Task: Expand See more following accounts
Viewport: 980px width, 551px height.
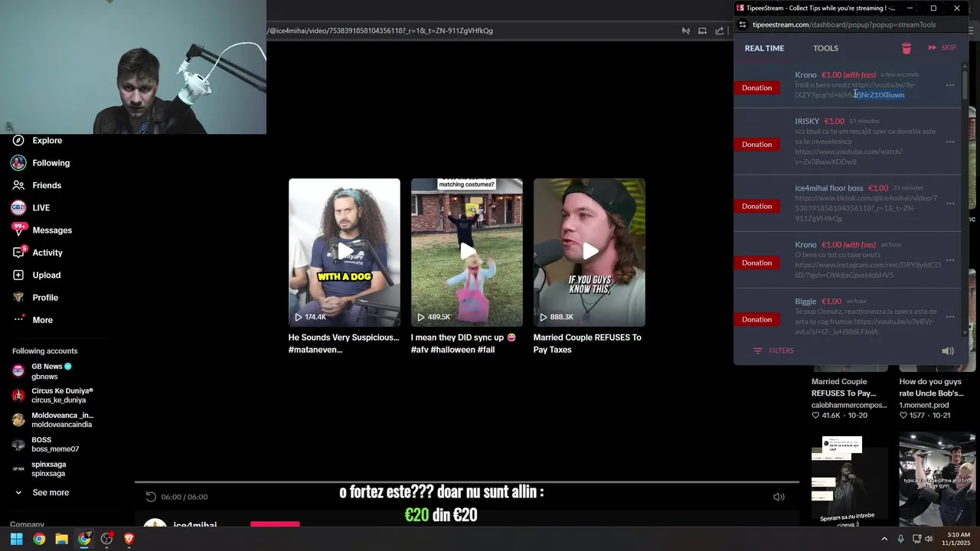Action: click(42, 493)
